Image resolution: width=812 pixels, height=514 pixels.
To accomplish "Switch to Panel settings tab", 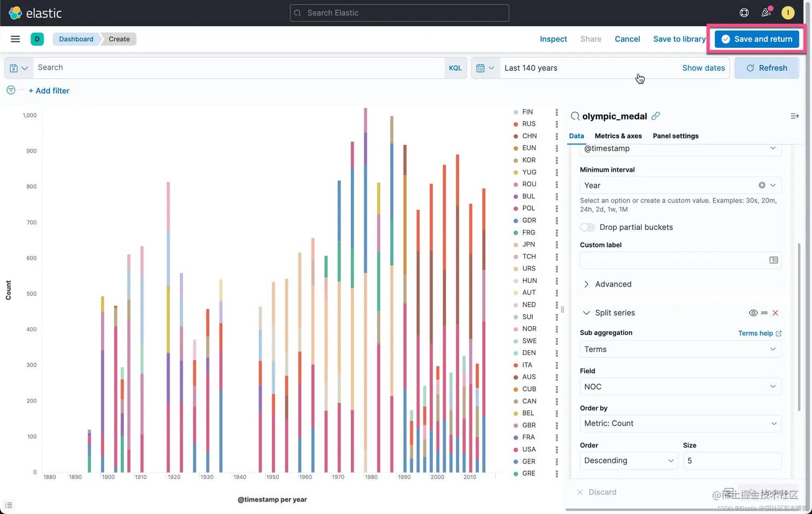I will tap(676, 136).
